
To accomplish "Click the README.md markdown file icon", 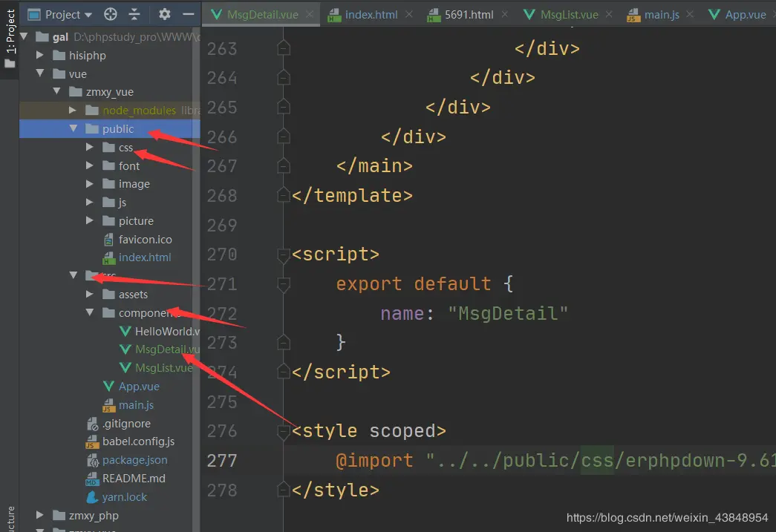I will [92, 479].
